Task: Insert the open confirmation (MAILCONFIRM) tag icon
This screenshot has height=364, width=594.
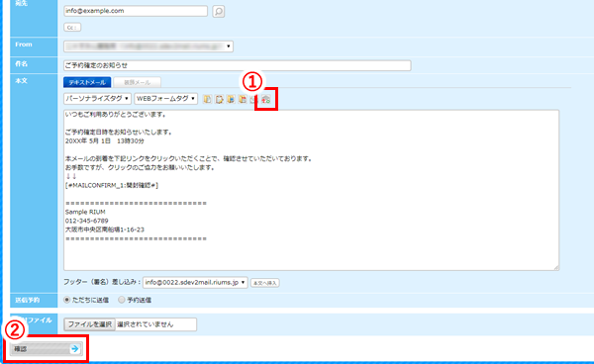Action: click(x=266, y=99)
